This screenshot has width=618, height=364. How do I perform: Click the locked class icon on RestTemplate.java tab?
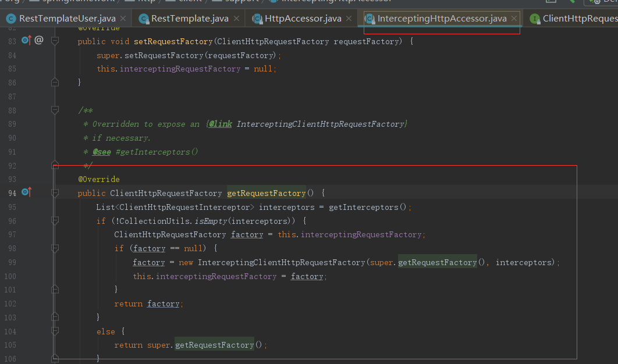click(x=144, y=19)
